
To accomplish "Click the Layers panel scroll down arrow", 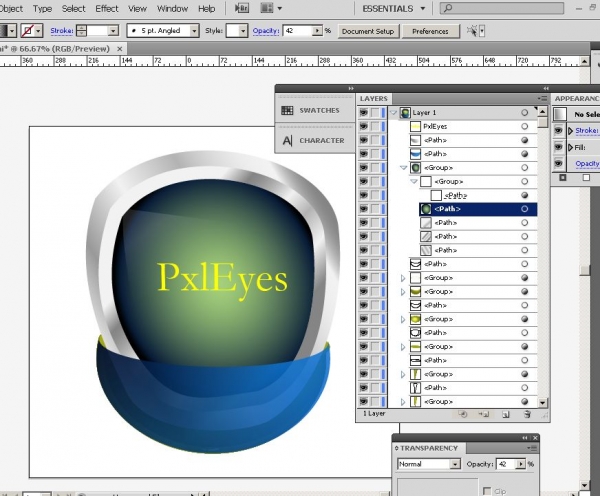I will pyautogui.click(x=542, y=403).
